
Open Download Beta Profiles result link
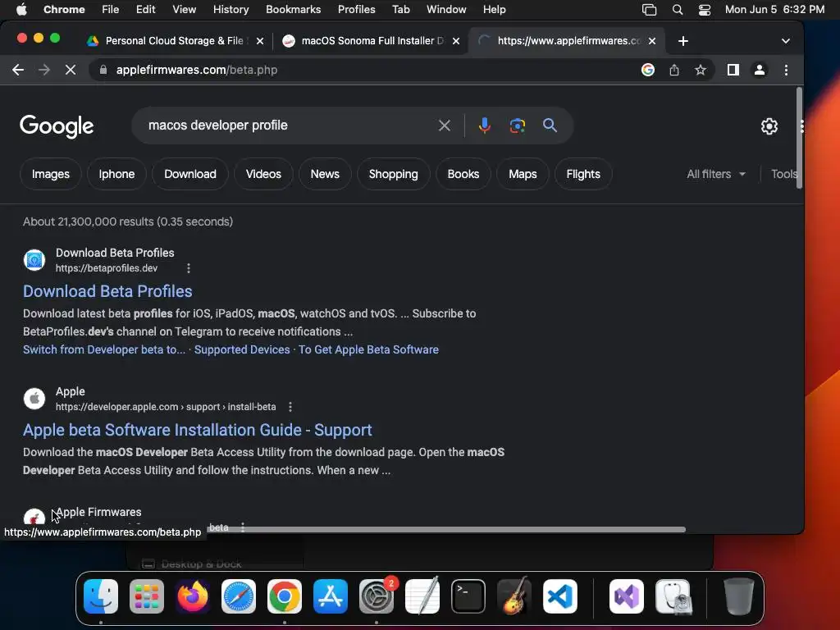tap(107, 291)
